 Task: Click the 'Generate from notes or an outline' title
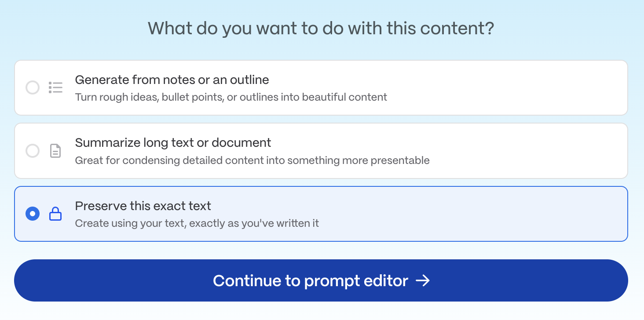[172, 80]
